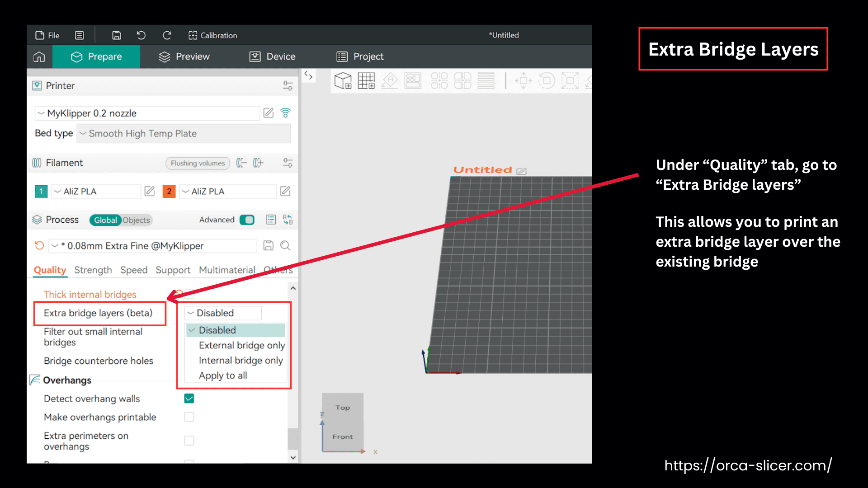Choose External bridge only option
The height and width of the screenshot is (488, 868).
[x=241, y=345]
